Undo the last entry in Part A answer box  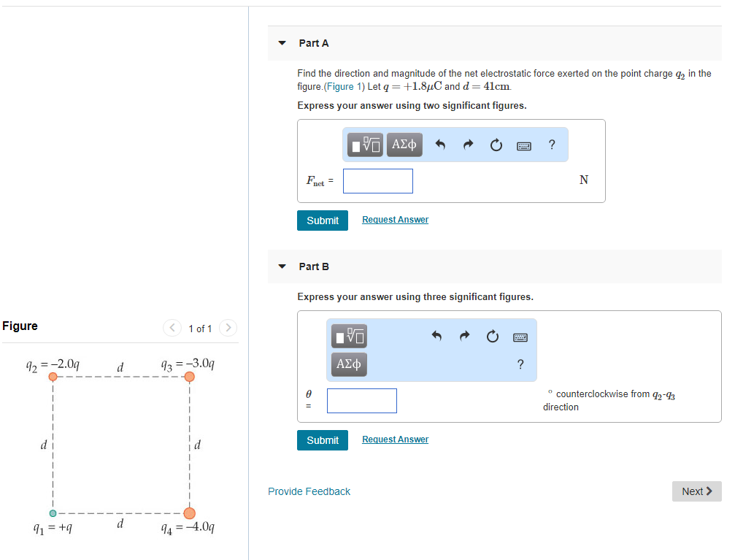[441, 145]
